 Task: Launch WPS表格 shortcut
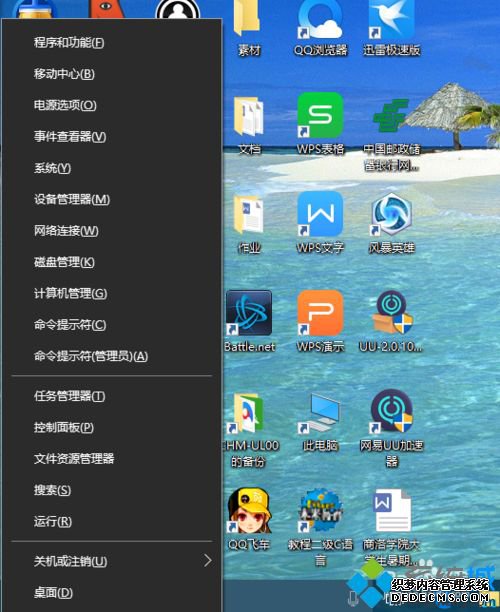(x=320, y=116)
